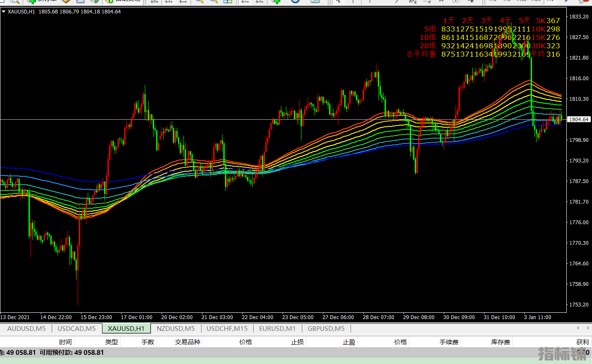Viewport: 592px width, 364px height.
Task: Click the 1804.64 current price label
Action: click(579, 120)
